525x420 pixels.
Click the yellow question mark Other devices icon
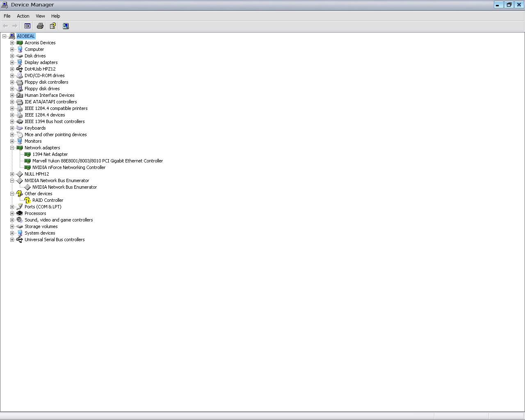point(20,194)
